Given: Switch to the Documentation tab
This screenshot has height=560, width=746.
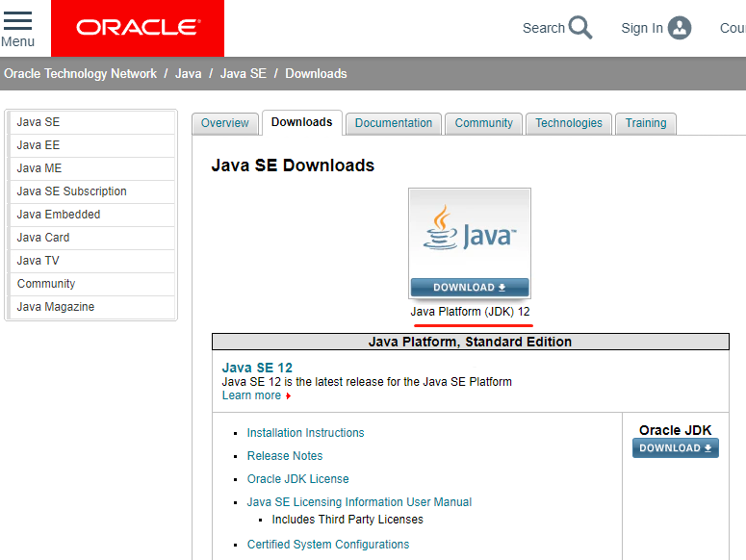Looking at the screenshot, I should (394, 123).
